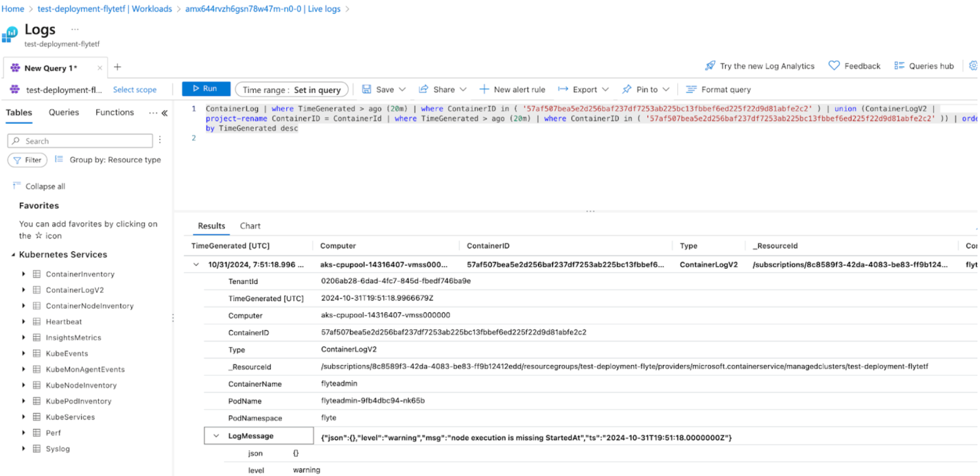
Task: Open settings gear at top right
Action: (x=973, y=66)
